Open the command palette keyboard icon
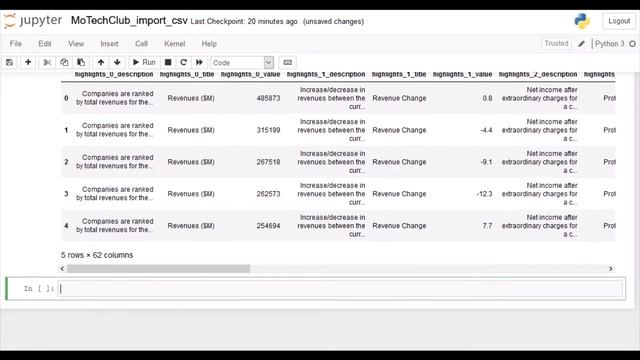Screen dimensions: 640x360 (x=288, y=62)
